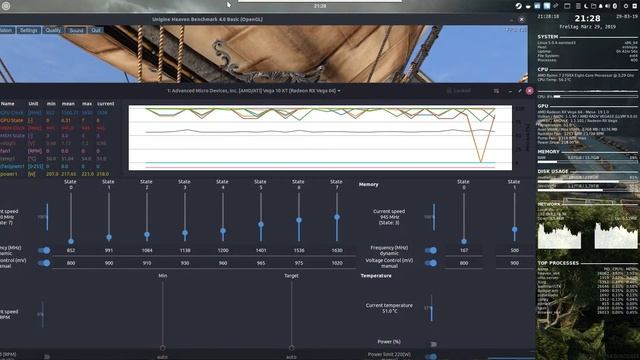Click the window-outline icon in top panel
The width and height of the screenshot is (640, 360).
coord(567,6)
